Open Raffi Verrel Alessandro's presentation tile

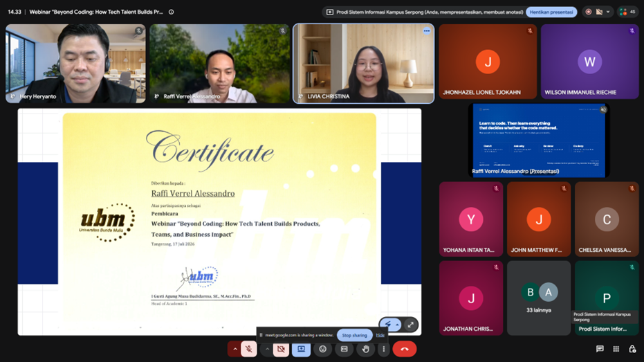539,141
